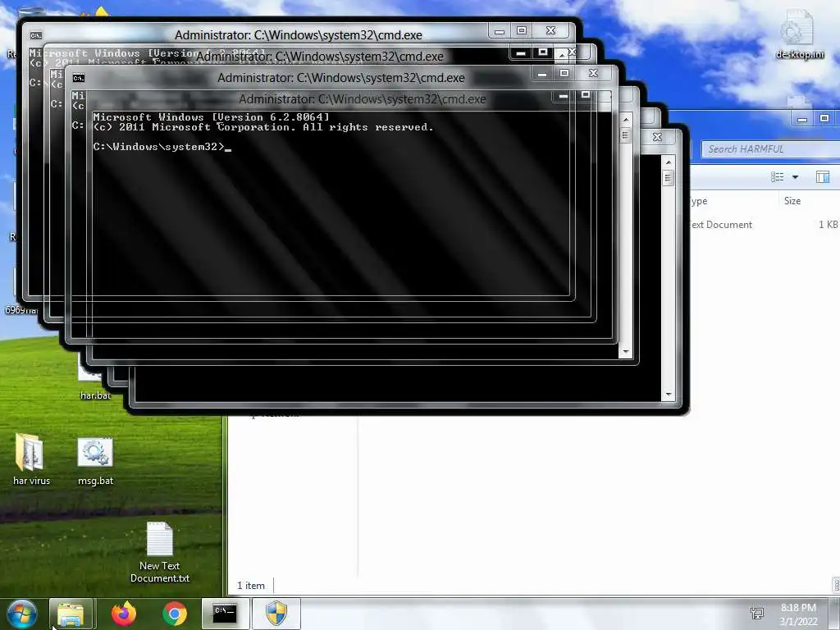Open the Explorer view options dropdown arrow
Viewport: 840px width, 630px height.
tap(795, 177)
